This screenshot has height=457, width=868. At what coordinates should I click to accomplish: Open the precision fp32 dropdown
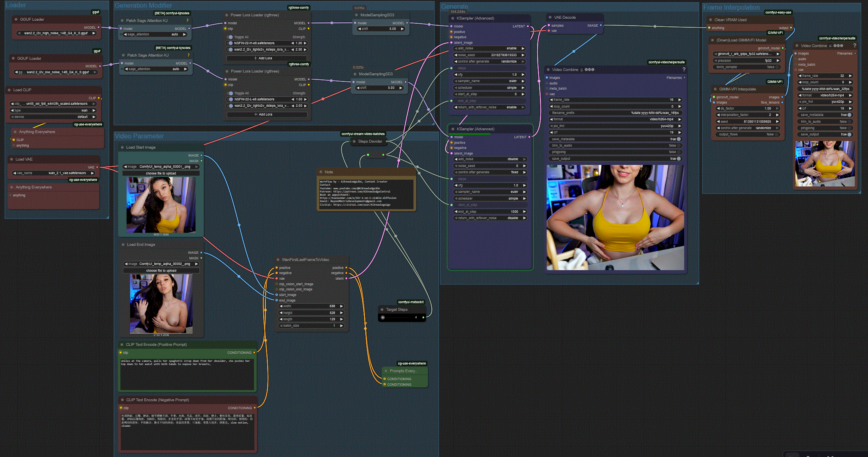click(746, 61)
